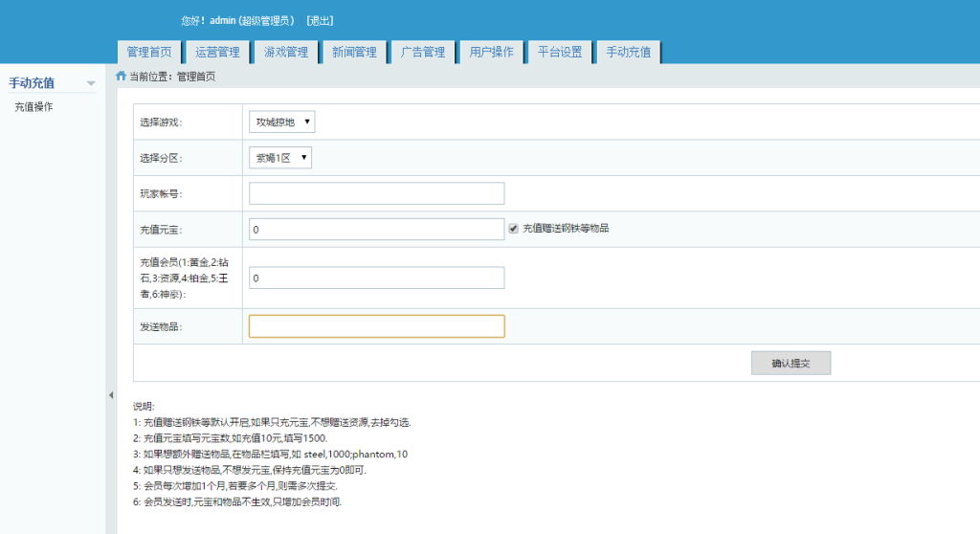Open the 平台设置 tab

coord(560,53)
